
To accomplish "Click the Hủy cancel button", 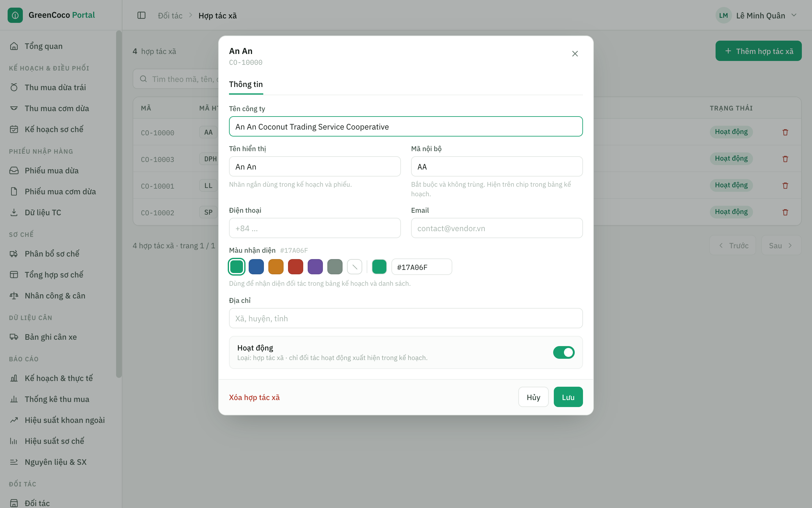I will (533, 397).
